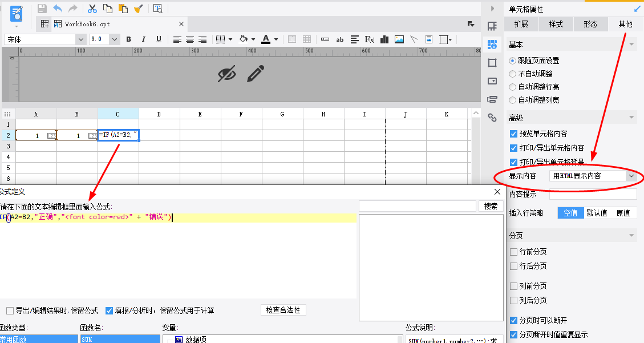The image size is (644, 343).
Task: Enable 导出/编辑结果时,保留公式 checkbox
Action: click(x=10, y=310)
